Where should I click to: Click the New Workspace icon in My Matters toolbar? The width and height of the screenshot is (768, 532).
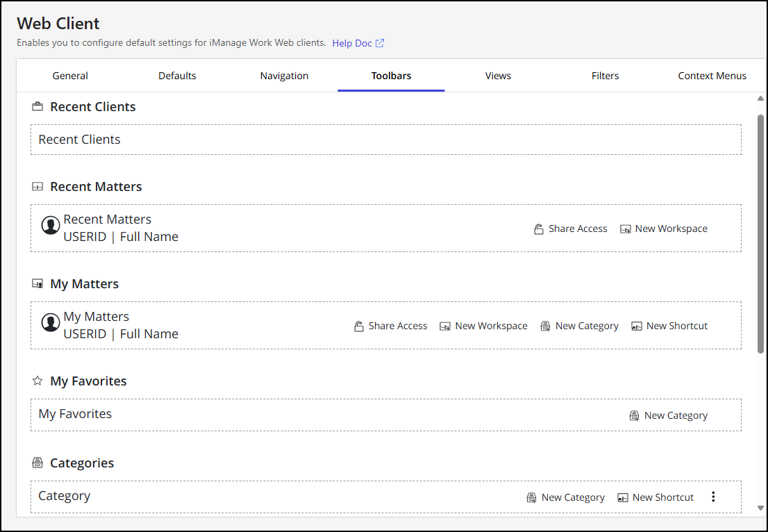tap(445, 326)
